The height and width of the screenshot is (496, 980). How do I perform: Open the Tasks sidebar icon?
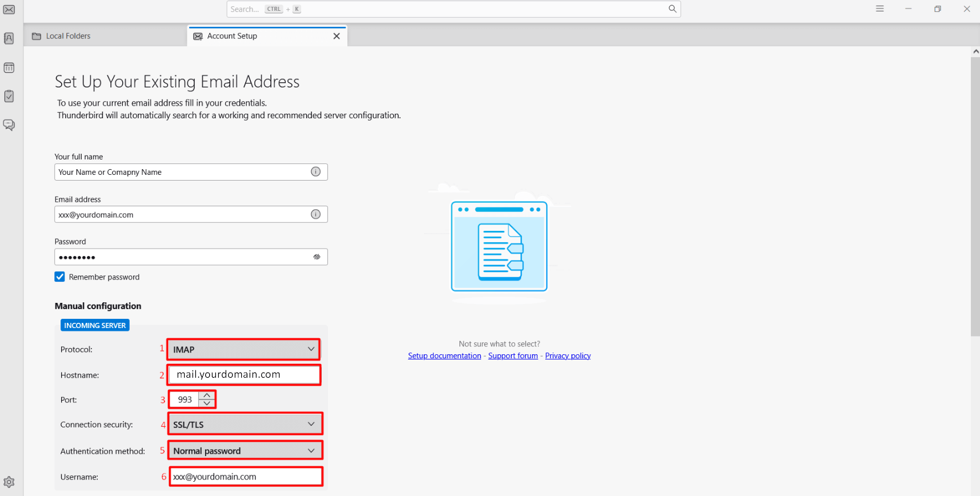(x=9, y=96)
